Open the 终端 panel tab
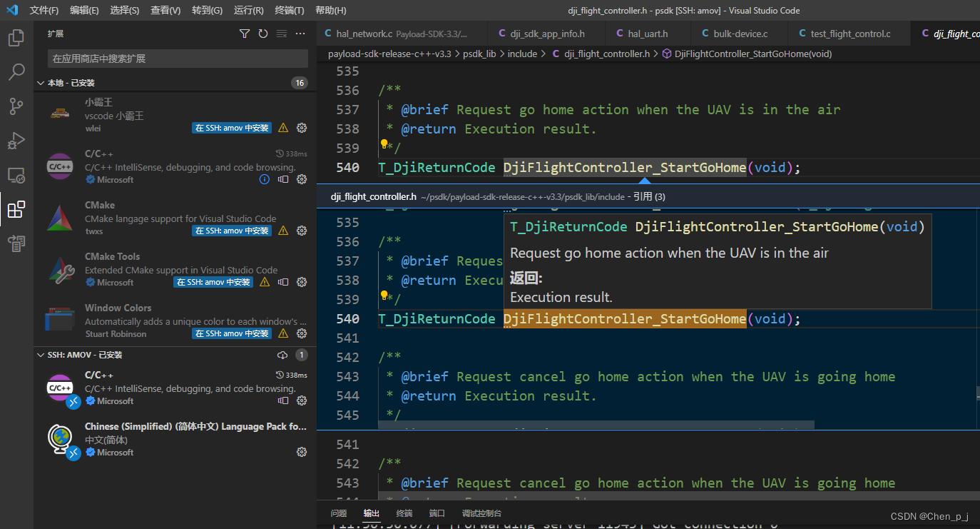The width and height of the screenshot is (980, 529). [x=404, y=513]
